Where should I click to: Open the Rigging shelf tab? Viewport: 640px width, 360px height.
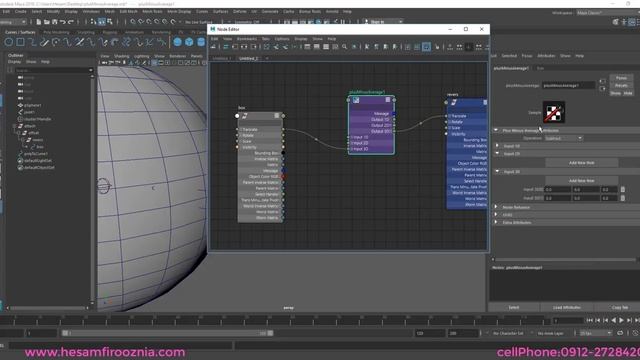click(109, 32)
